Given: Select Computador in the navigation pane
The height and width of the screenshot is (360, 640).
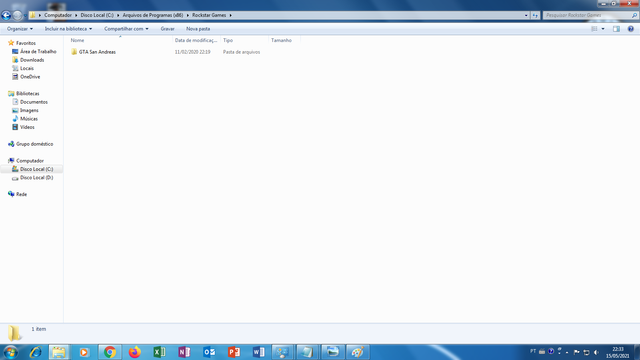Looking at the screenshot, I should coord(29,161).
